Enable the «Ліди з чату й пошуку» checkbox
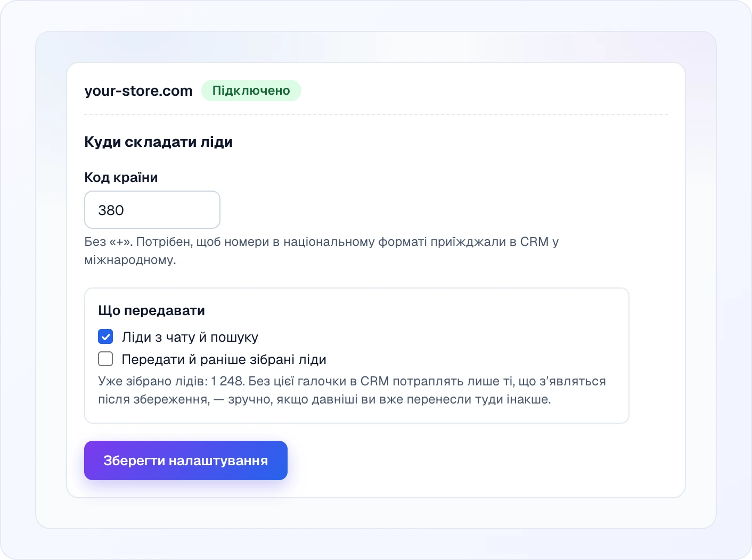Viewport: 752px width, 560px height. [x=105, y=337]
